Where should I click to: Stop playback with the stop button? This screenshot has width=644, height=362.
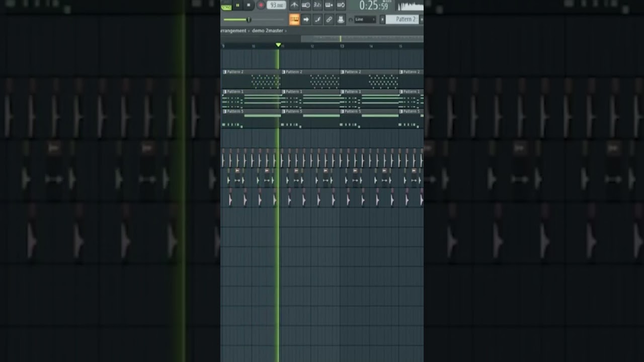[x=249, y=5]
